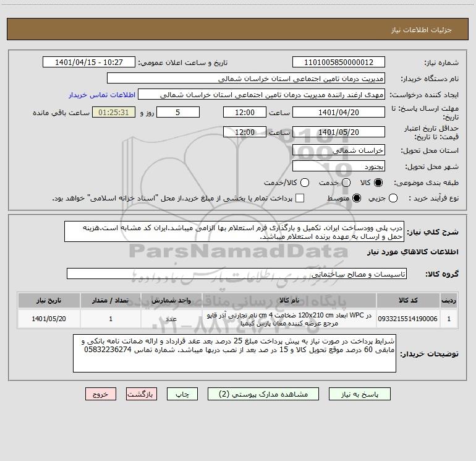Click the delivery city field 'بجنورد'
Screen dimensions: 476x461
339,166
